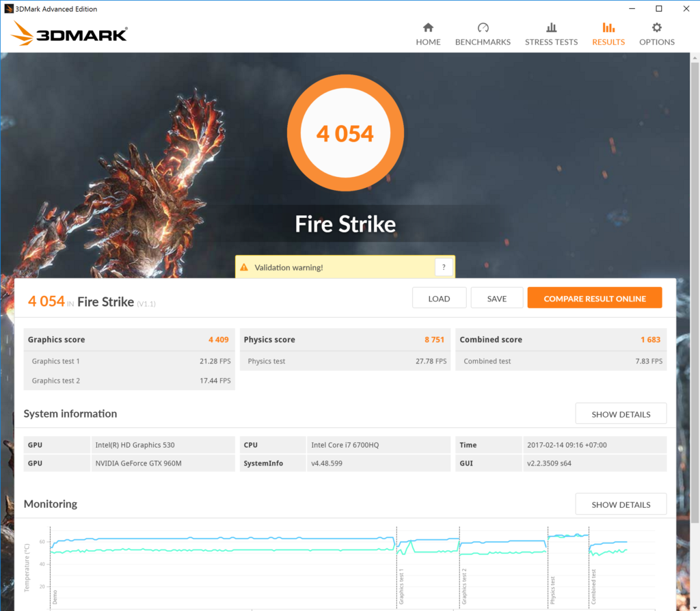
Task: Click the Graphics score header row
Action: (129, 340)
